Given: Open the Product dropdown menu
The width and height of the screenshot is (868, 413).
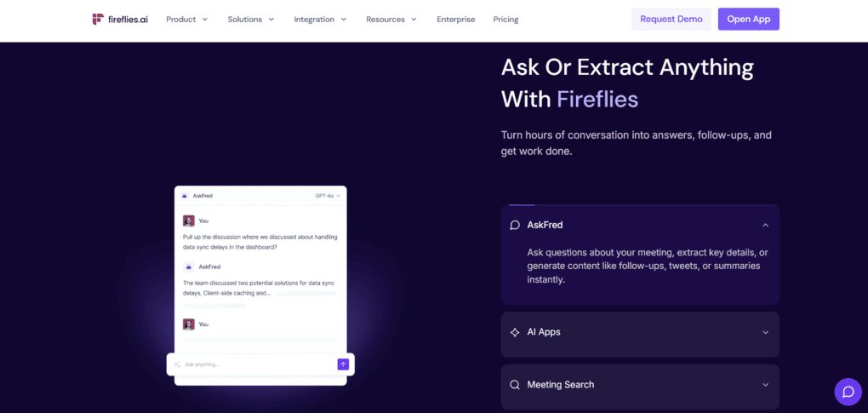Looking at the screenshot, I should coord(186,20).
